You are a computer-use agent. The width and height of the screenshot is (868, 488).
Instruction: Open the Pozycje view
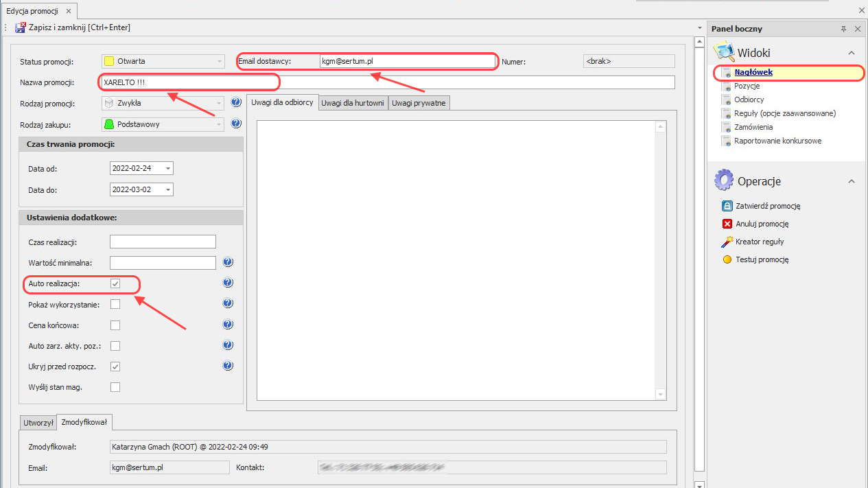point(747,86)
